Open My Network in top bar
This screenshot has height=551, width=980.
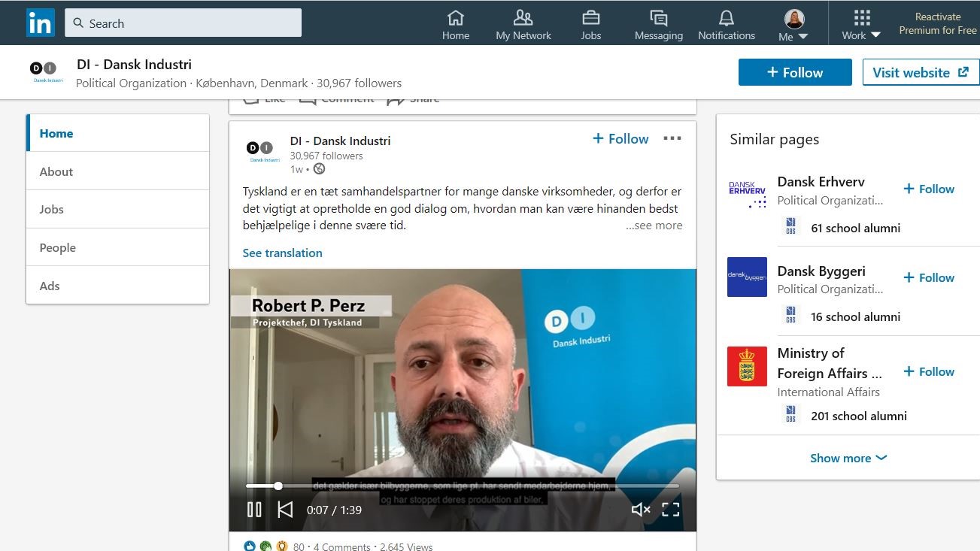coord(523,25)
